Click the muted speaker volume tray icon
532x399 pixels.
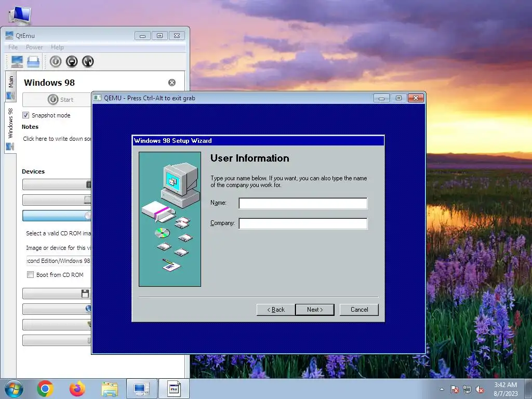480,389
